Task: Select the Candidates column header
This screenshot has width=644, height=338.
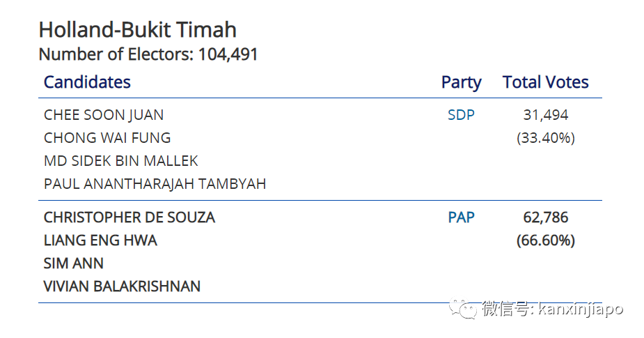Action: click(87, 82)
